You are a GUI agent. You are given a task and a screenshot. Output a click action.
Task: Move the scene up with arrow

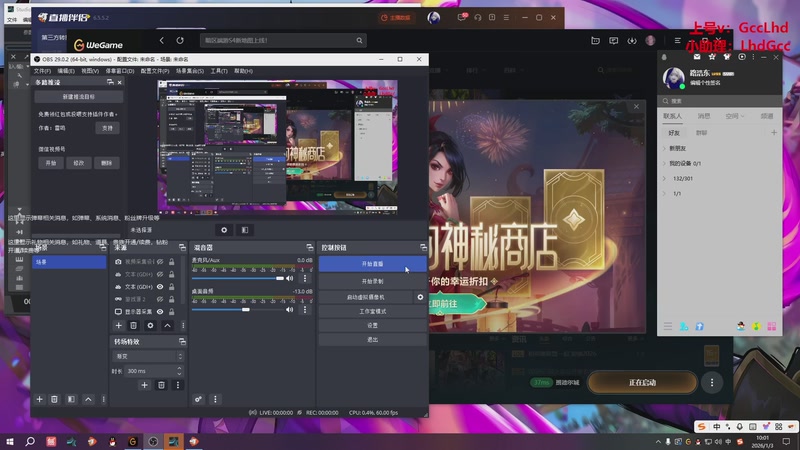pyautogui.click(x=88, y=399)
